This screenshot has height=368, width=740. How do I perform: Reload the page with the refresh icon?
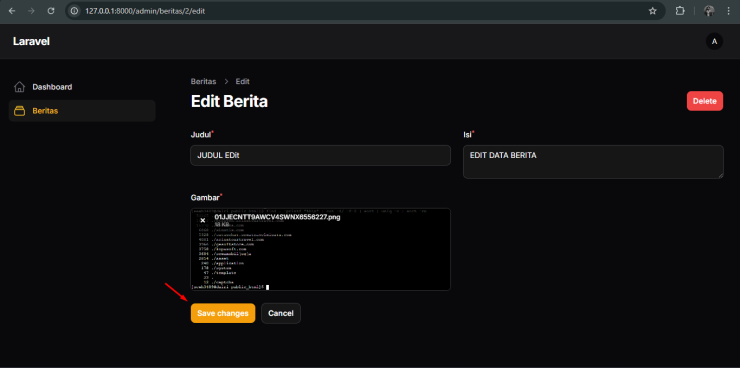[x=51, y=11]
